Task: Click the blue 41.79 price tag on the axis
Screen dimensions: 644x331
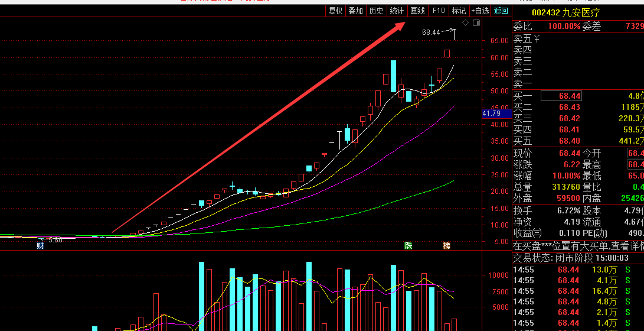Action: tap(491, 113)
